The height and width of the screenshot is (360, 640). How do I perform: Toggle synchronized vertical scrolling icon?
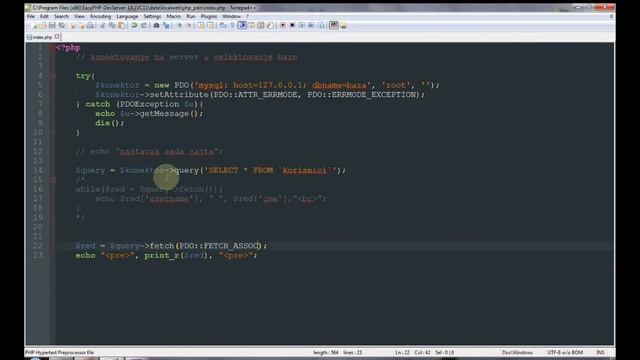pos(201,25)
